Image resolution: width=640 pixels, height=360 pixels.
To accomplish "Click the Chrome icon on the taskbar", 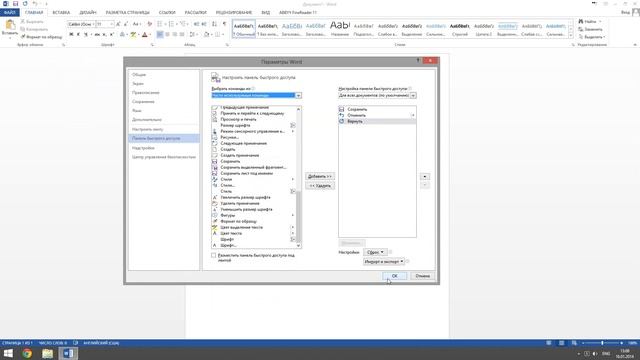I will pos(27,353).
